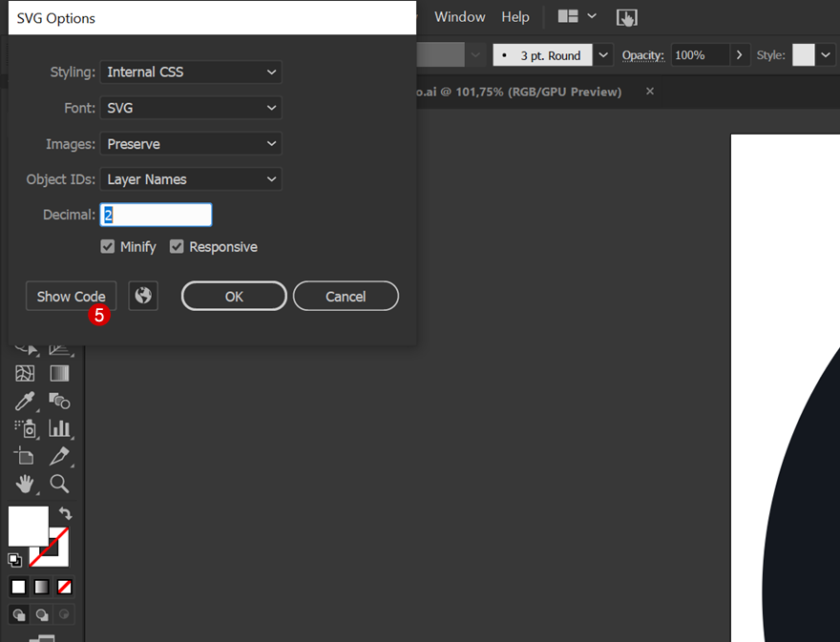Open Arrange Documents chevron dropdown
The height and width of the screenshot is (642, 840).
pos(592,16)
